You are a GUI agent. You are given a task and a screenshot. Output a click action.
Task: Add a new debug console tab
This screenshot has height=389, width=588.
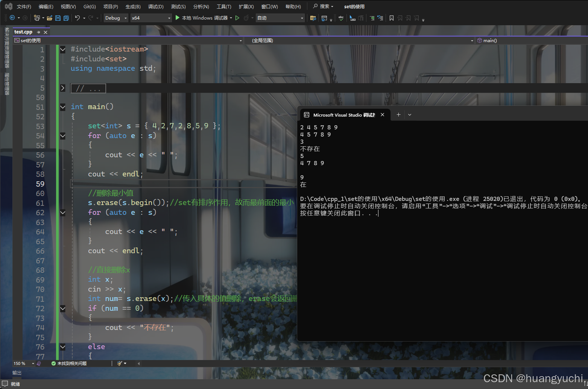tap(398, 114)
